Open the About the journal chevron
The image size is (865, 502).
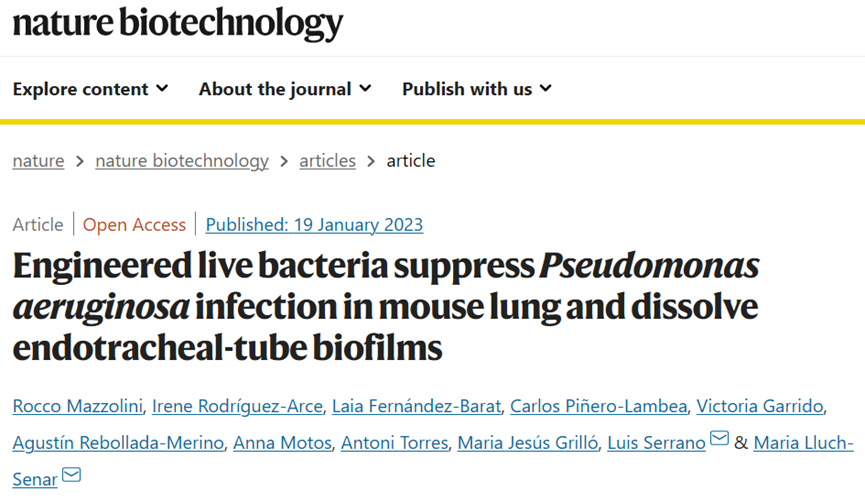(x=365, y=88)
